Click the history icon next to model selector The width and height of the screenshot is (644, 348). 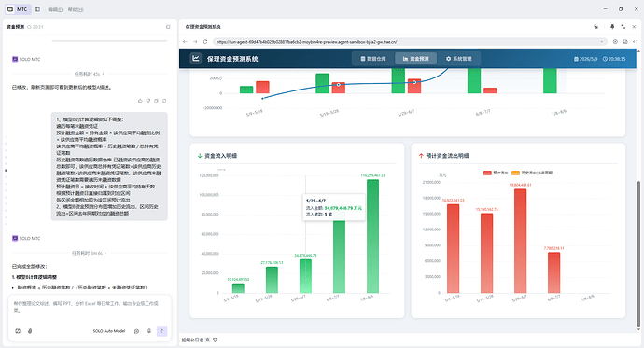coord(137,331)
